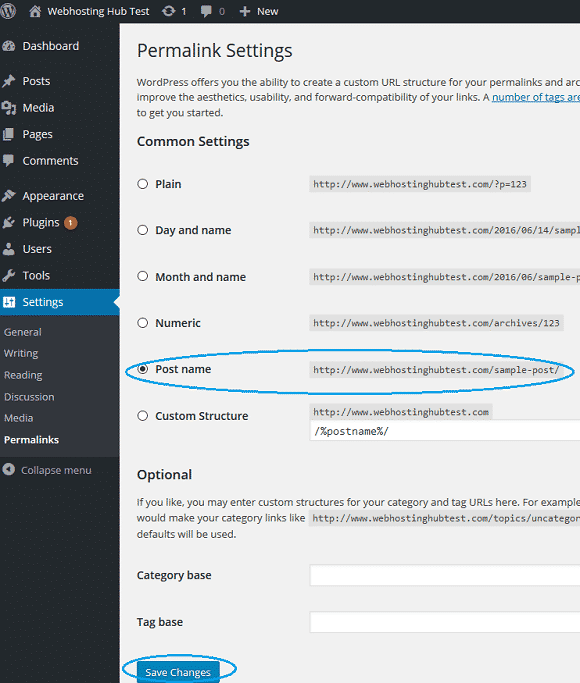Screen dimensions: 580x683
Task: Open the Dashboard menu label
Action: coord(51,46)
